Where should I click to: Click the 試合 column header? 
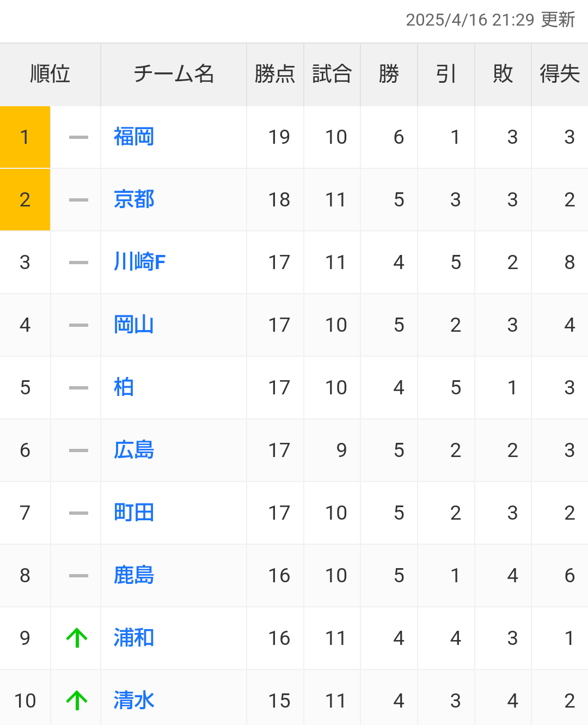pos(332,74)
